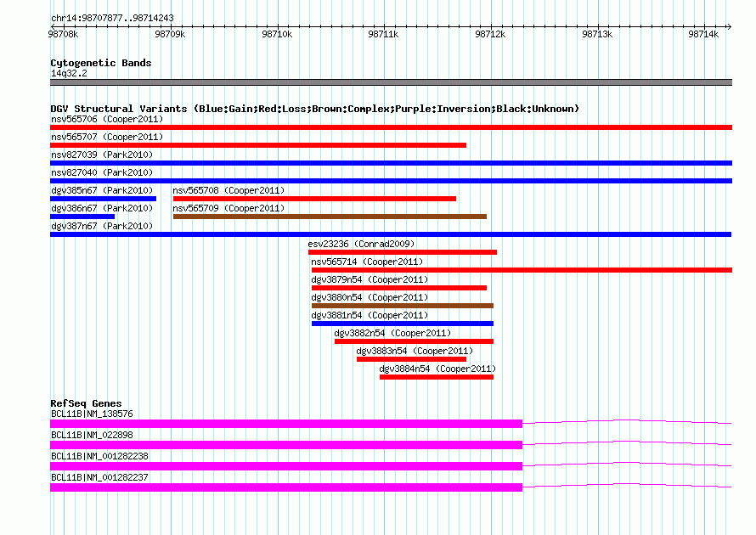Click the dgv387n67 (Park2010) gain bar

point(391,234)
